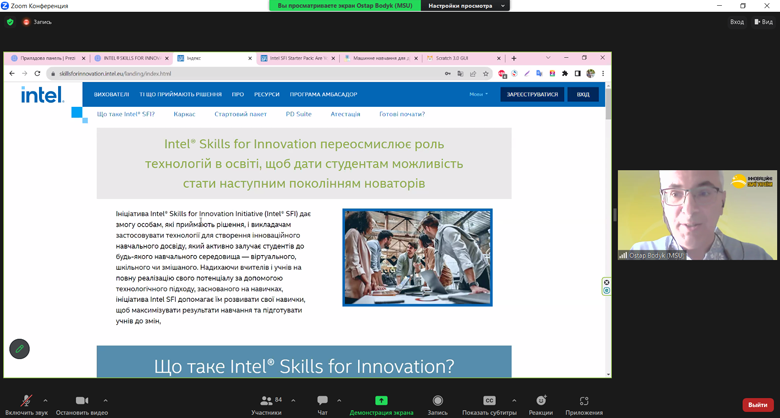The height and width of the screenshot is (418, 780).
Task: Click the ЗАРЕЄСТРУВАТИСЯ button on the Intel page
Action: point(532,94)
